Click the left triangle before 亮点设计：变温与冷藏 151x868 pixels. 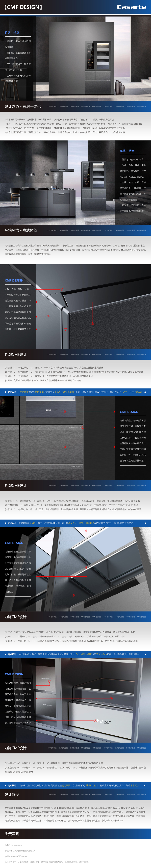click(5, 523)
